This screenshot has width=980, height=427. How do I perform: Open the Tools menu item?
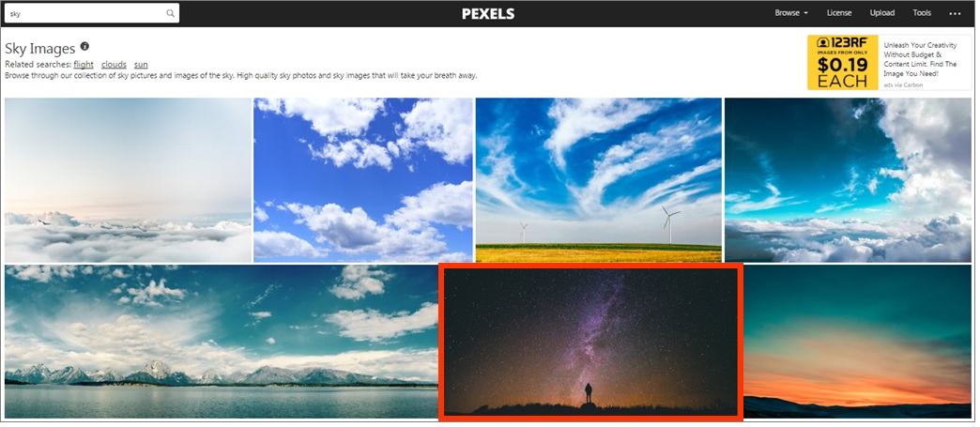(x=922, y=13)
